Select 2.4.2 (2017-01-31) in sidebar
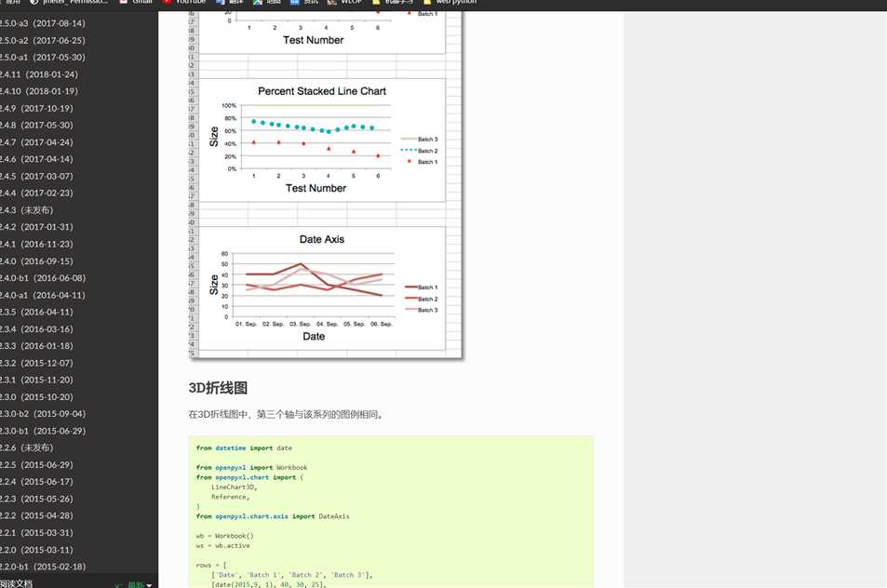Viewport: 887px width, 588px height. (36, 227)
